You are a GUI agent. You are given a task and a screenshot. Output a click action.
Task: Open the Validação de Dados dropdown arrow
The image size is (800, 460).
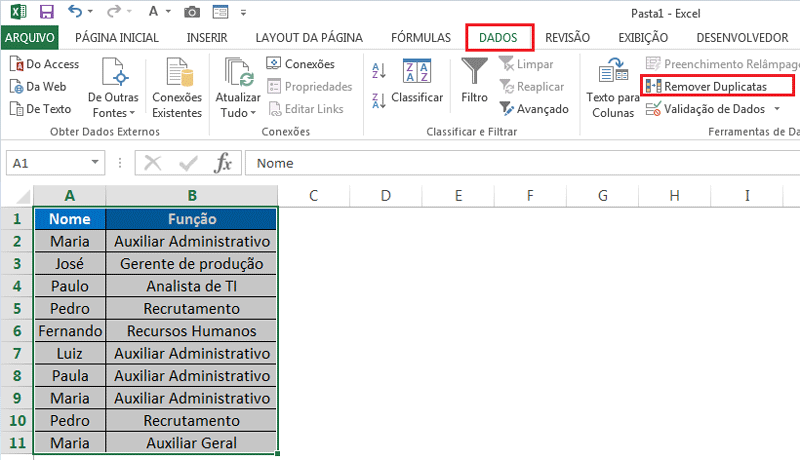coord(777,109)
